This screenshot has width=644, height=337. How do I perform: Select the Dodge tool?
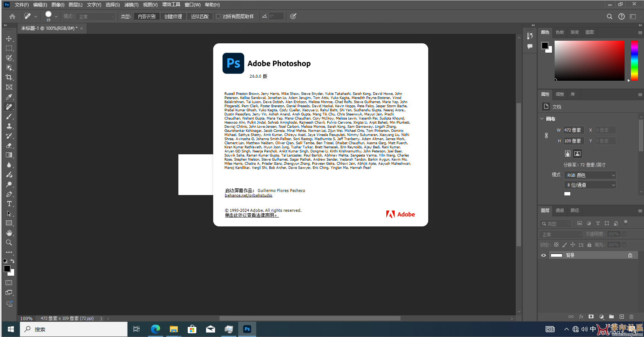point(9,184)
